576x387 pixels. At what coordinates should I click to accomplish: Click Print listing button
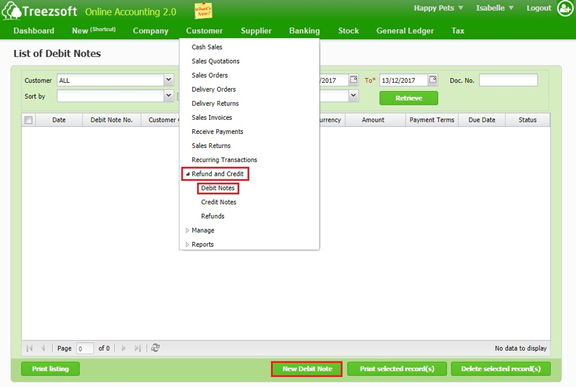50,369
